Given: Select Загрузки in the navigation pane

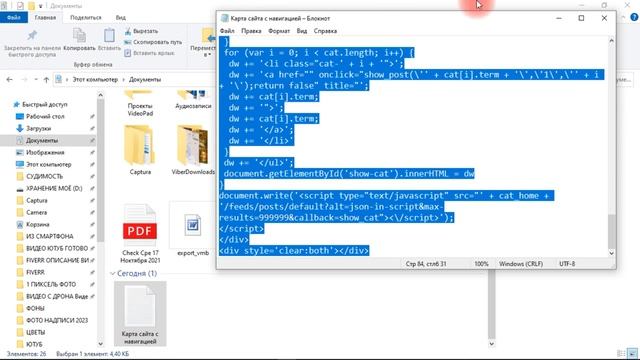Looking at the screenshot, I should pos(38,128).
